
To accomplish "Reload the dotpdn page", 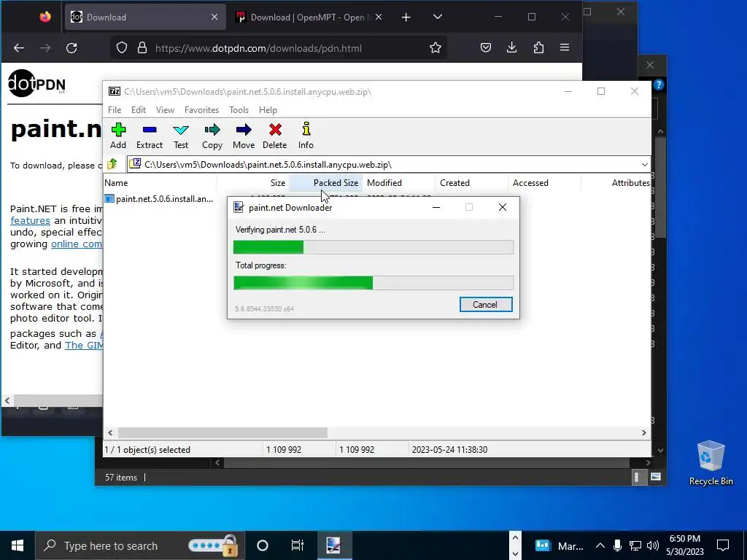I will (x=71, y=47).
